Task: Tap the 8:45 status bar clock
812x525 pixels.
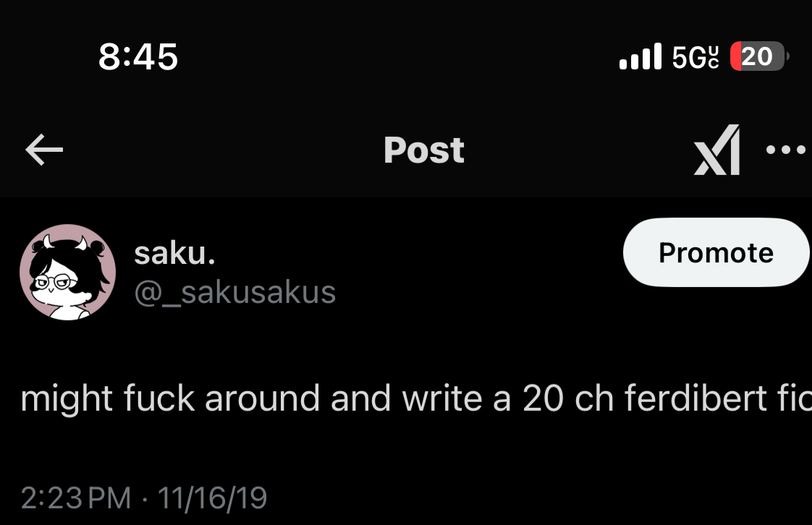Action: 138,56
